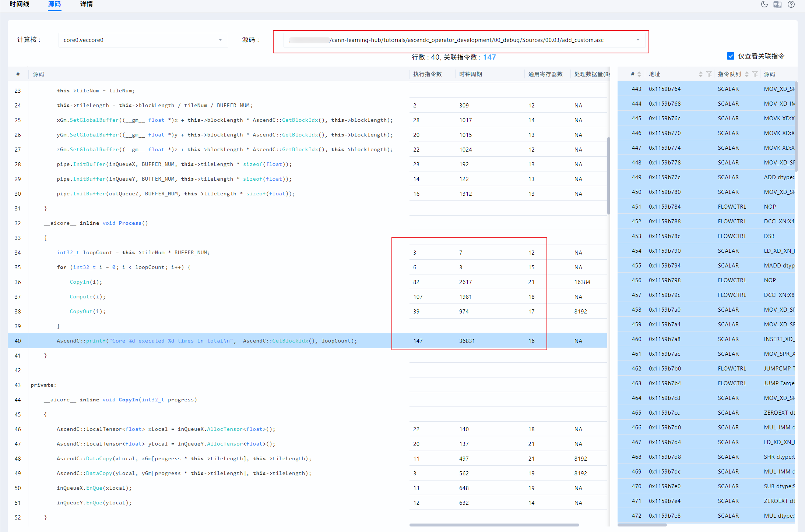The width and height of the screenshot is (805, 532).
Task: Click clock cycle value 36831
Action: pyautogui.click(x=467, y=341)
